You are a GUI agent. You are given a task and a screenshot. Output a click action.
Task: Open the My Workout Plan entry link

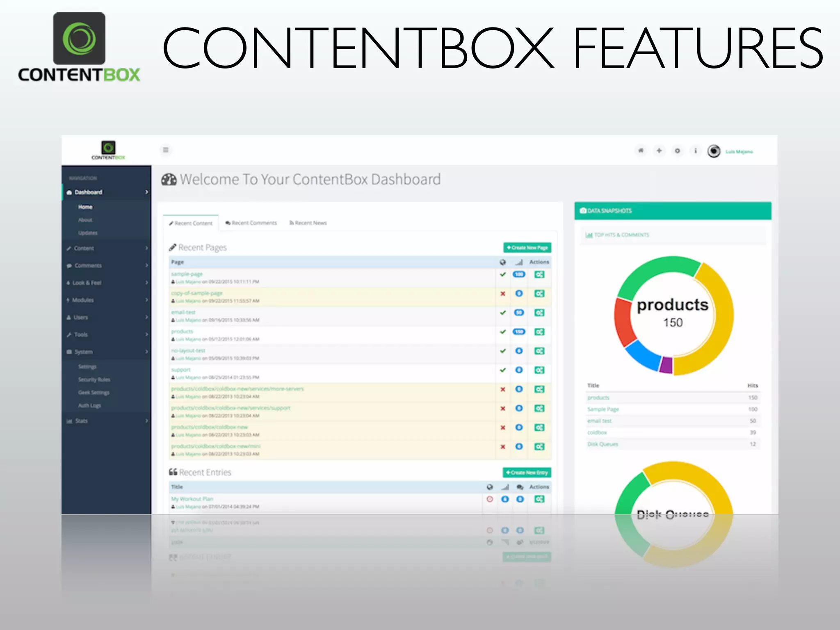click(192, 499)
